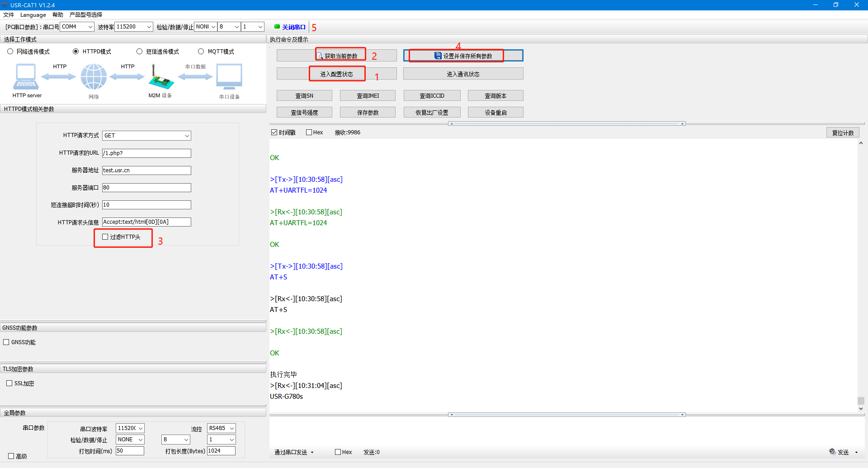Open the Language menu
Screen dimensions: 868x468
[33, 15]
